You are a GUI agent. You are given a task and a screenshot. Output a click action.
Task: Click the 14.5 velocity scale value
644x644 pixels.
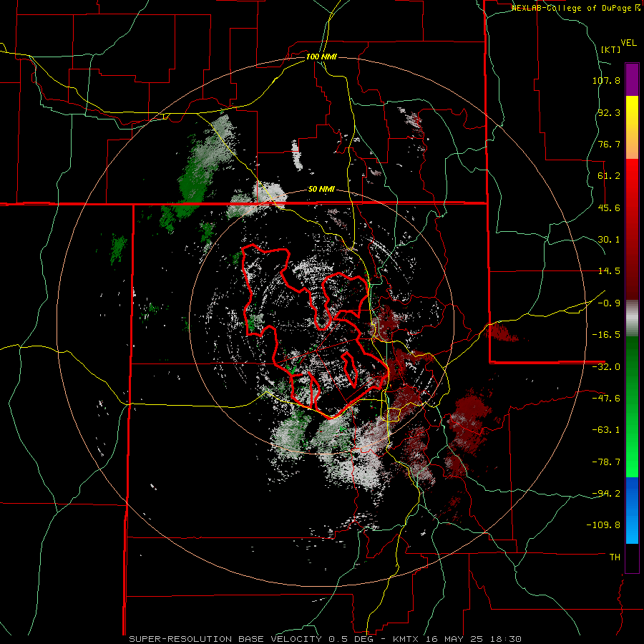pyautogui.click(x=609, y=271)
